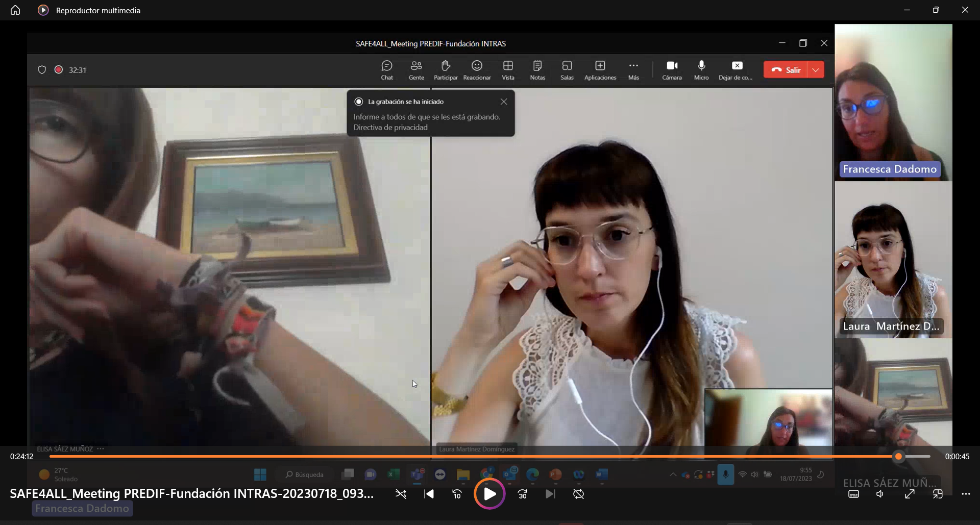The height and width of the screenshot is (525, 980).
Task: Open the Más options menu
Action: click(x=633, y=70)
